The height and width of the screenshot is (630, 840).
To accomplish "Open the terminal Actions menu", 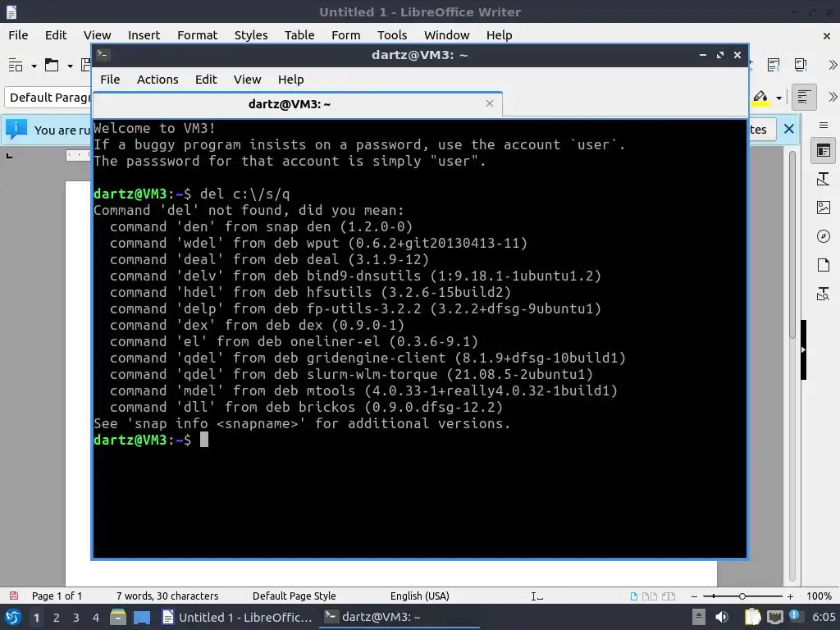I will [x=157, y=80].
